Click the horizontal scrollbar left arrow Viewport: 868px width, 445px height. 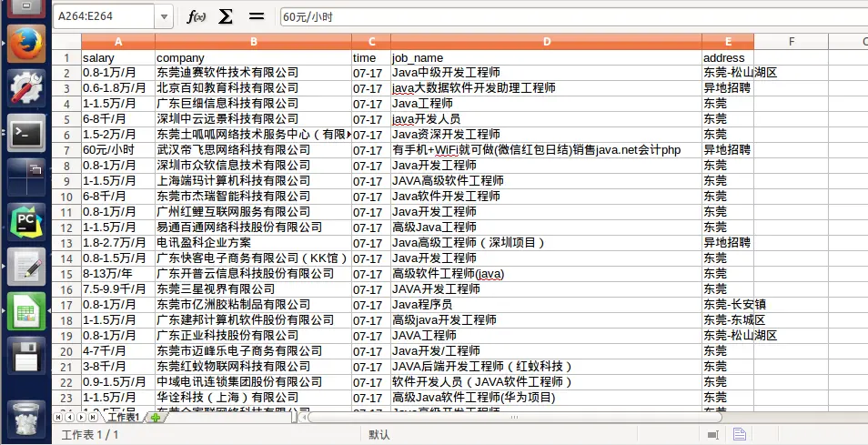303,418
